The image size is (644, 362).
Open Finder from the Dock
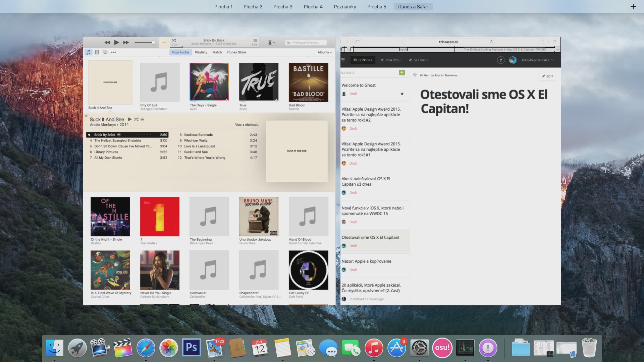54,348
